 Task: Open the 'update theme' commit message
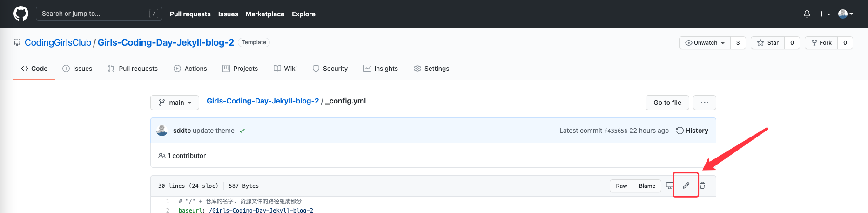214,131
